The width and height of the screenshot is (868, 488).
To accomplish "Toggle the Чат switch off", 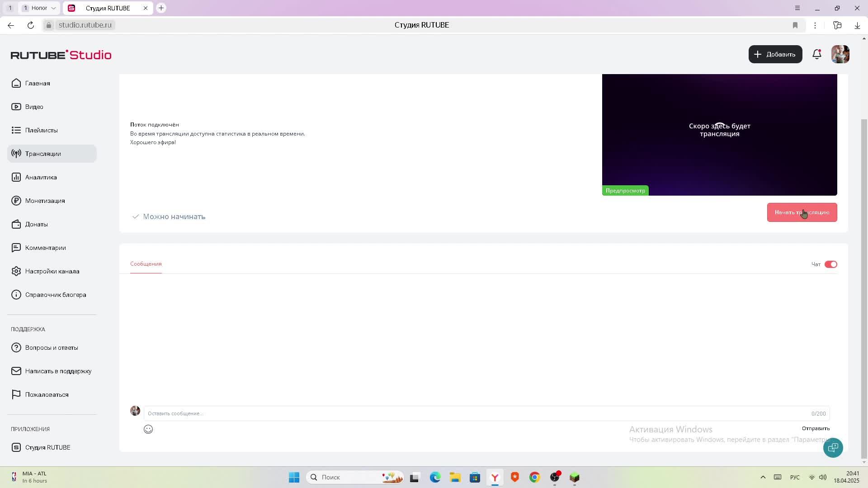I will point(831,264).
